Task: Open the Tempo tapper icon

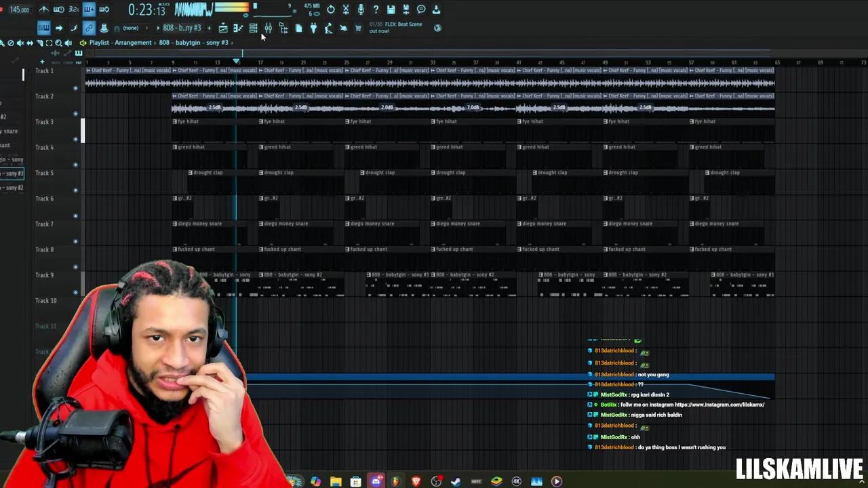Action: click(x=328, y=28)
